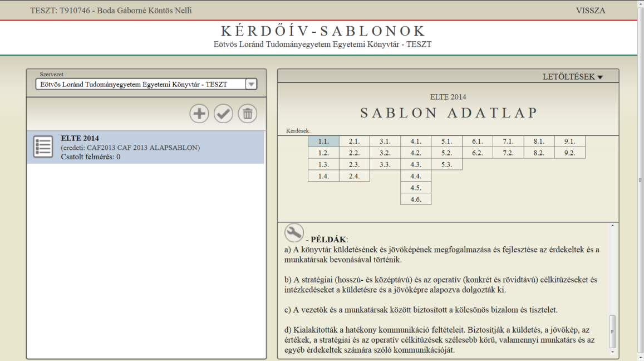This screenshot has width=644, height=361.
Task: Click the Csatolt felmérés: 0 text
Action: [90, 157]
